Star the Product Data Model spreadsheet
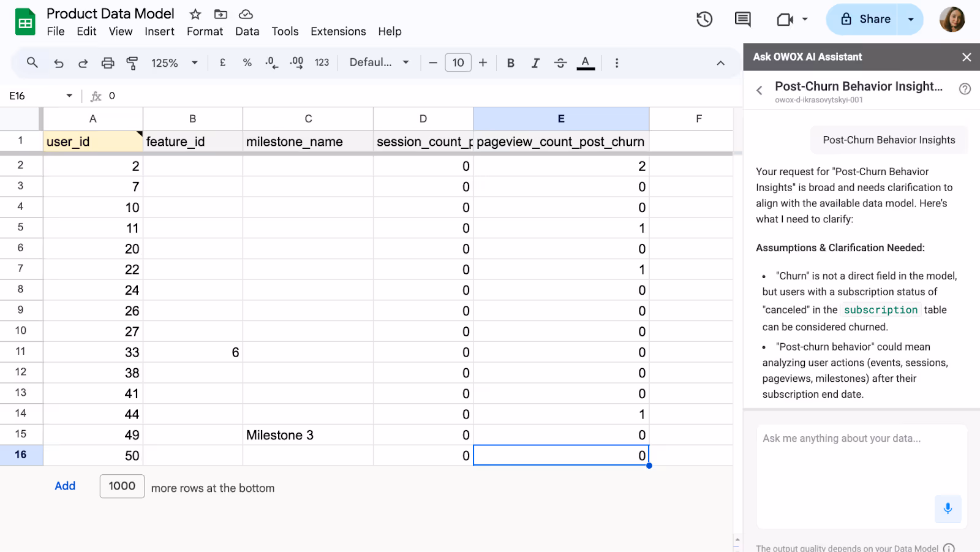The width and height of the screenshot is (980, 552). (194, 13)
